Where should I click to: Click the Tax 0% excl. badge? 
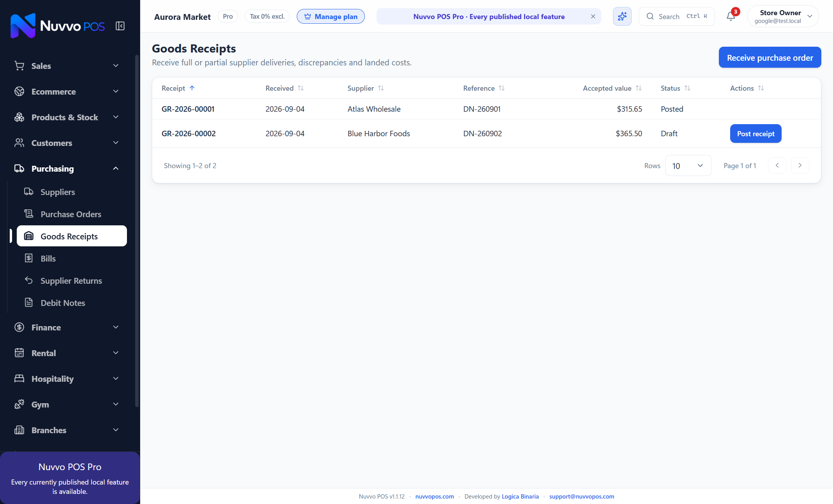pyautogui.click(x=267, y=16)
